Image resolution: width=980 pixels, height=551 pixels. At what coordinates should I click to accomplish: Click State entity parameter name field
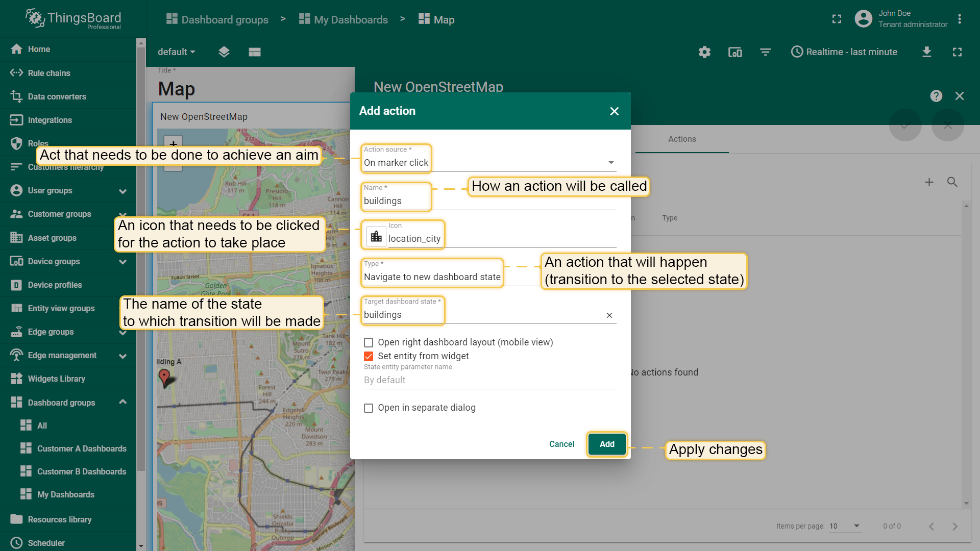(489, 380)
